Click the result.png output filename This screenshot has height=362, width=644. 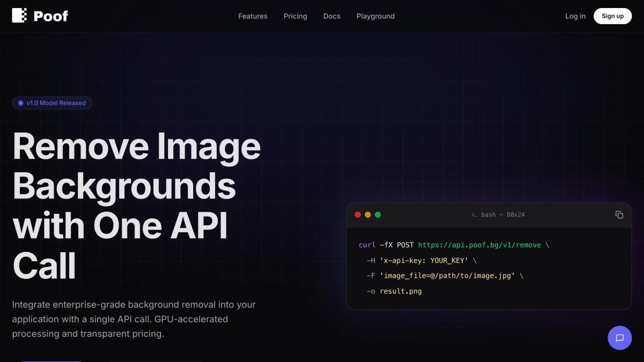pos(400,291)
